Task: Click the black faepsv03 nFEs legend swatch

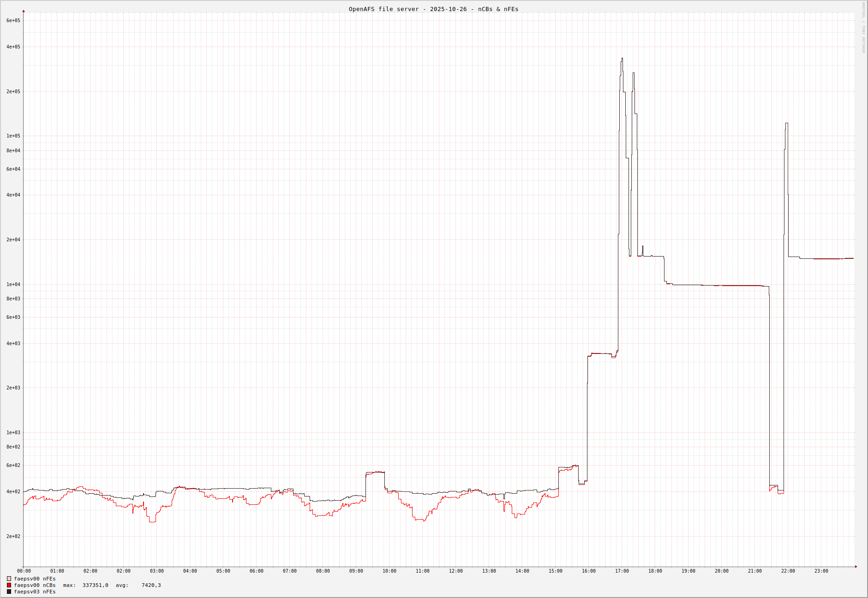Action: click(9, 592)
